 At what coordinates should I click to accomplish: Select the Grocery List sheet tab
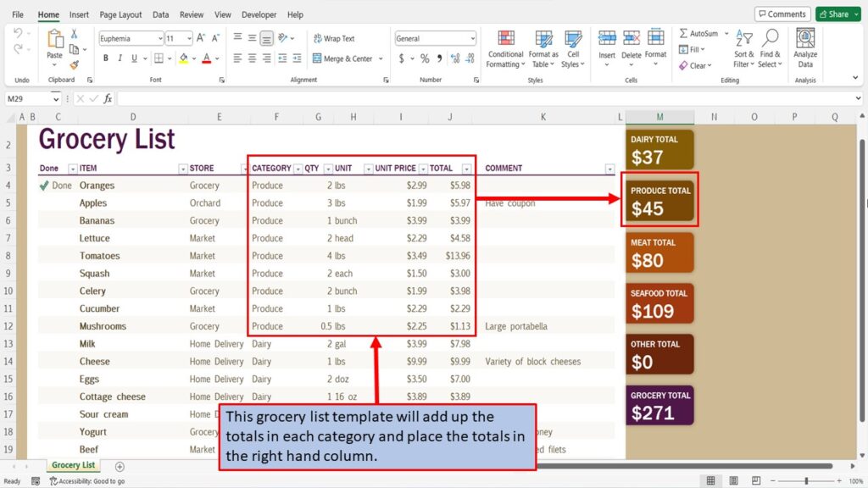(72, 465)
